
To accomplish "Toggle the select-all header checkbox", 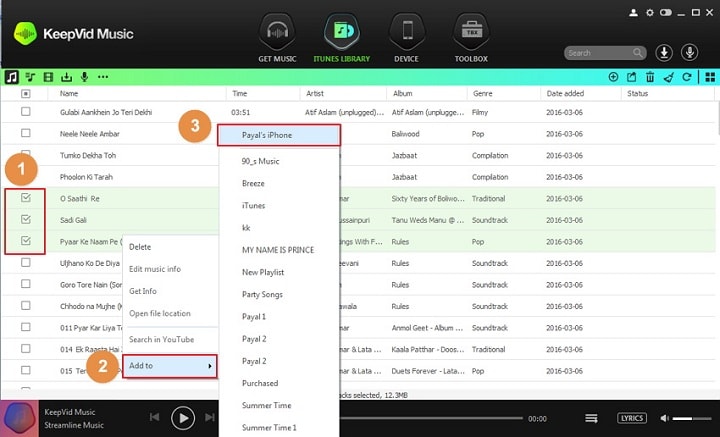I will [26, 94].
